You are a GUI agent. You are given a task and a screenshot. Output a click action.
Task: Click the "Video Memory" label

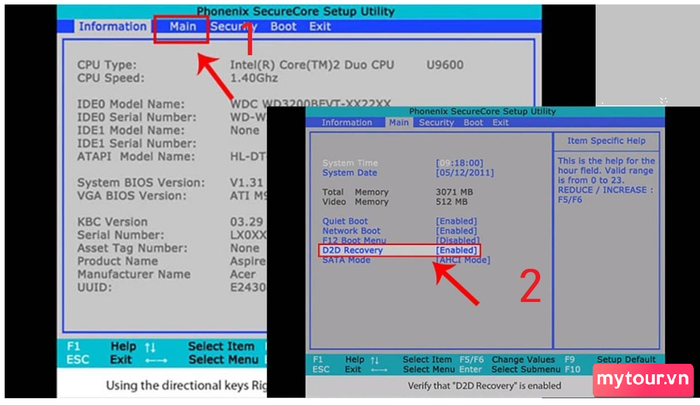[x=355, y=202]
